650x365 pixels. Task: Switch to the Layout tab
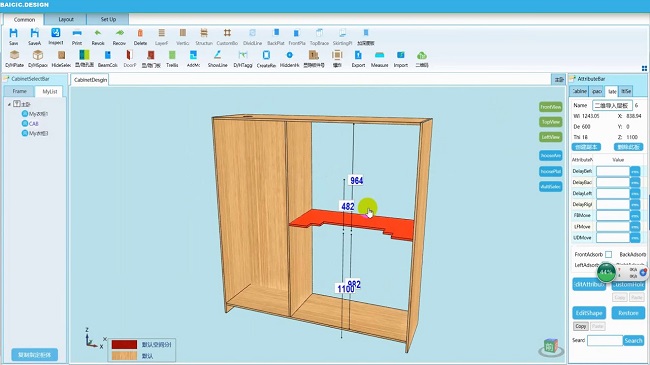tap(65, 19)
